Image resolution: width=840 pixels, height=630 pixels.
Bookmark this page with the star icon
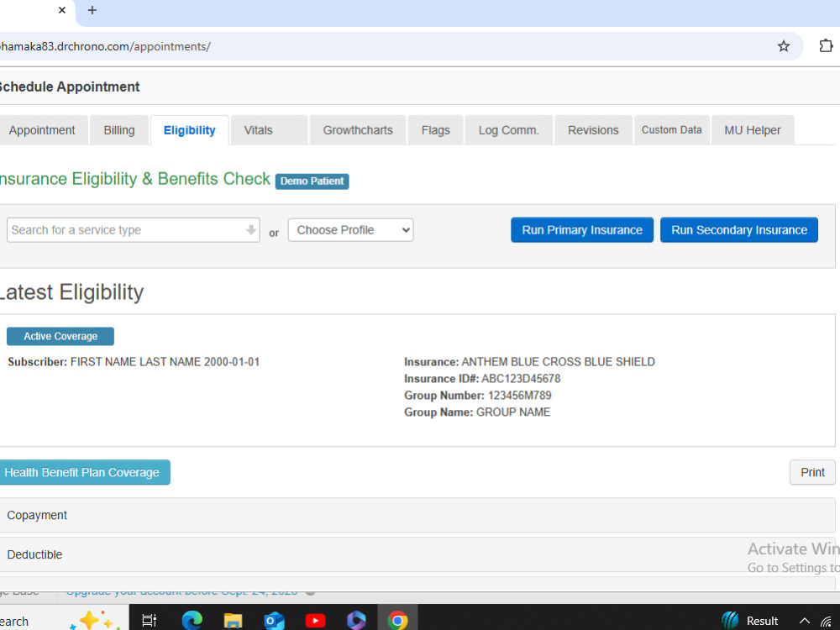point(783,46)
